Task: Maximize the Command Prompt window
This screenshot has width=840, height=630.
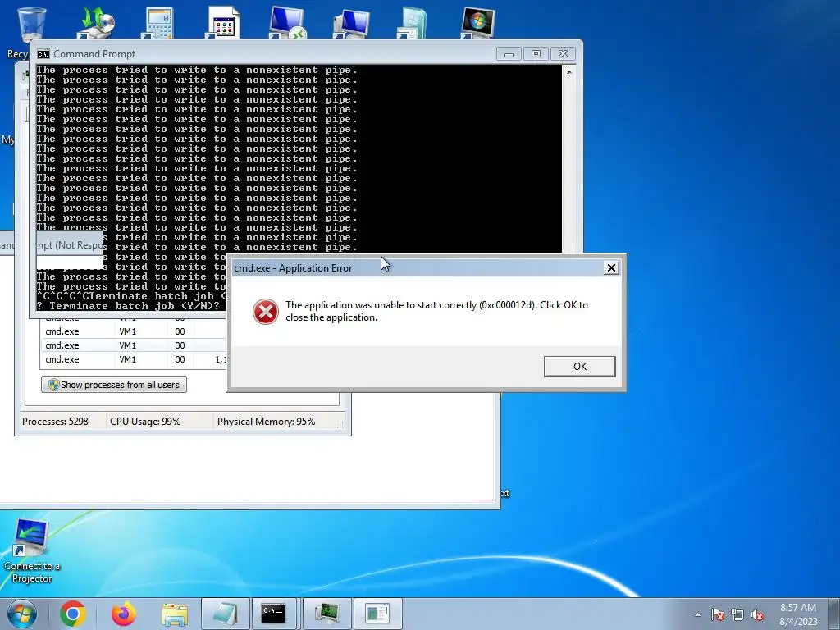Action: click(536, 54)
